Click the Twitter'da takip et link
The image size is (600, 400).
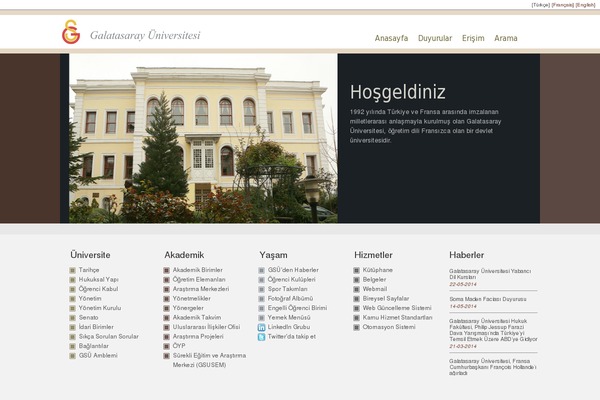tap(292, 336)
